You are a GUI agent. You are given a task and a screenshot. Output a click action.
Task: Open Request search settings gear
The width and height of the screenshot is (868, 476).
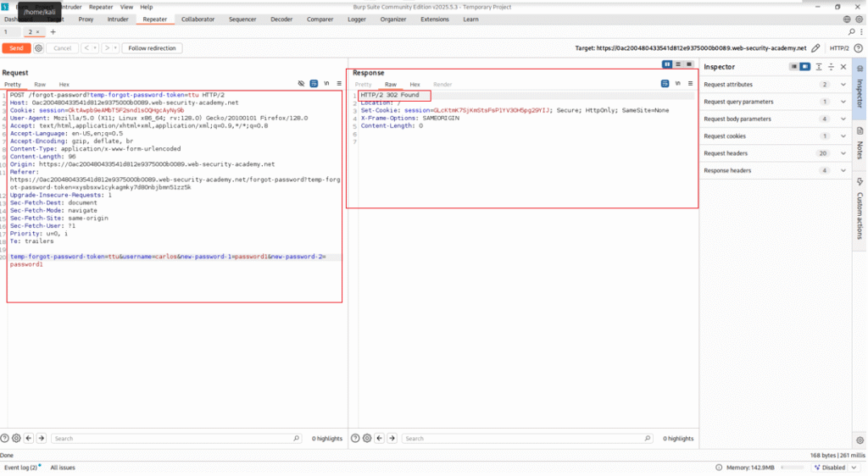[x=17, y=439]
